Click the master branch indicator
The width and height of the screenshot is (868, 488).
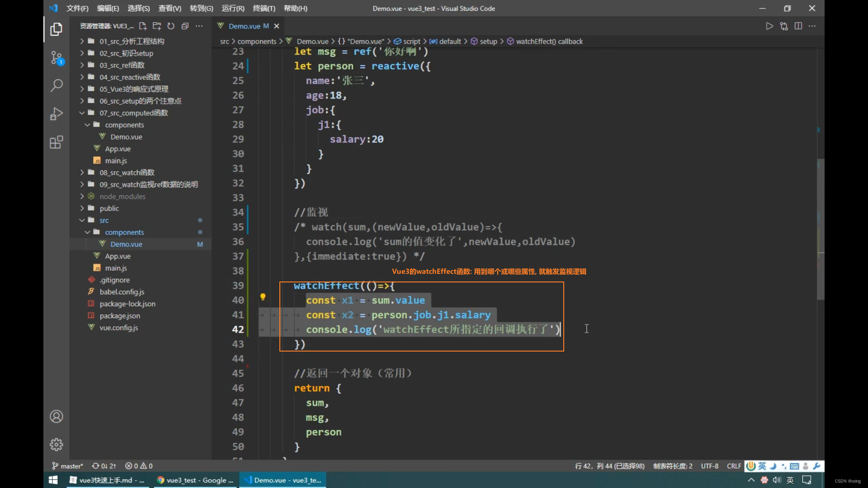[x=67, y=466]
